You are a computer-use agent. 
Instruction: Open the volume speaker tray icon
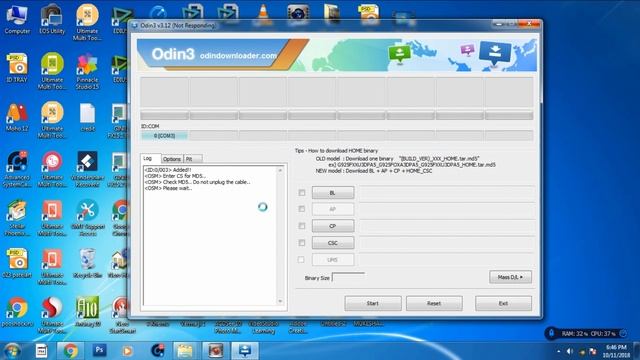570,351
